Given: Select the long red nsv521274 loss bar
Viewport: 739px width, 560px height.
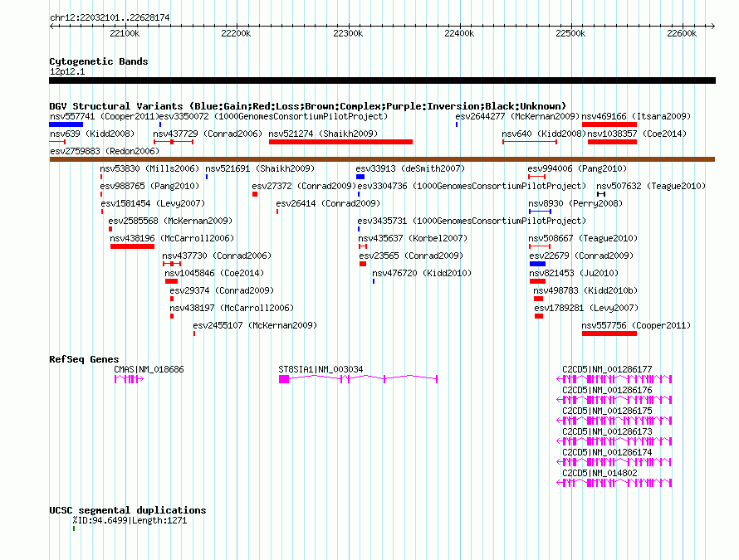Looking at the screenshot, I should tap(340, 142).
